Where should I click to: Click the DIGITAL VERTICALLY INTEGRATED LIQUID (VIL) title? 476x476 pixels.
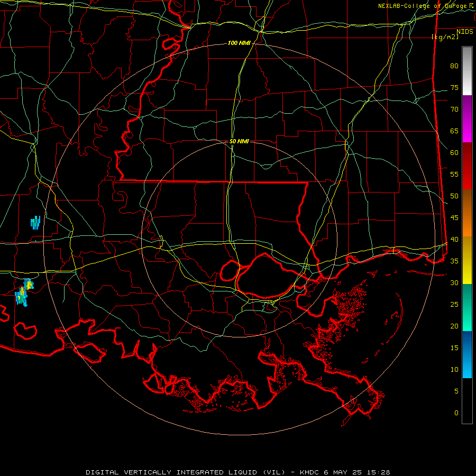pyautogui.click(x=186, y=472)
